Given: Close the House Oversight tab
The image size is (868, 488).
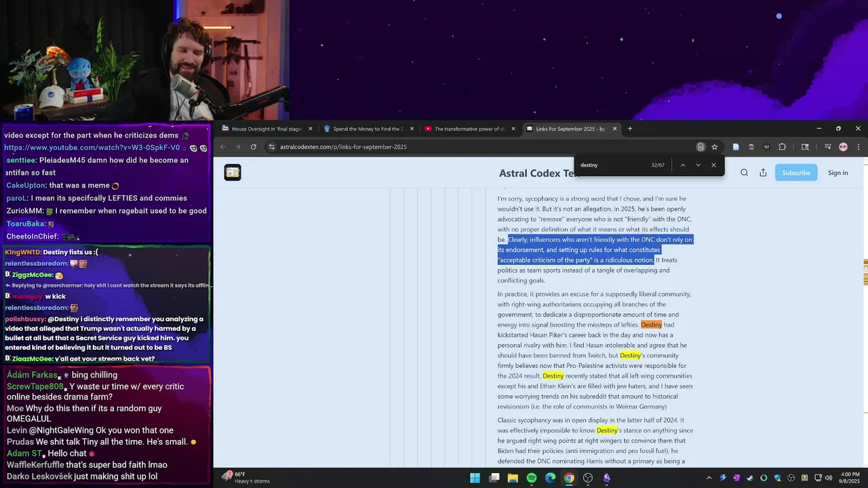Looking at the screenshot, I should (311, 129).
